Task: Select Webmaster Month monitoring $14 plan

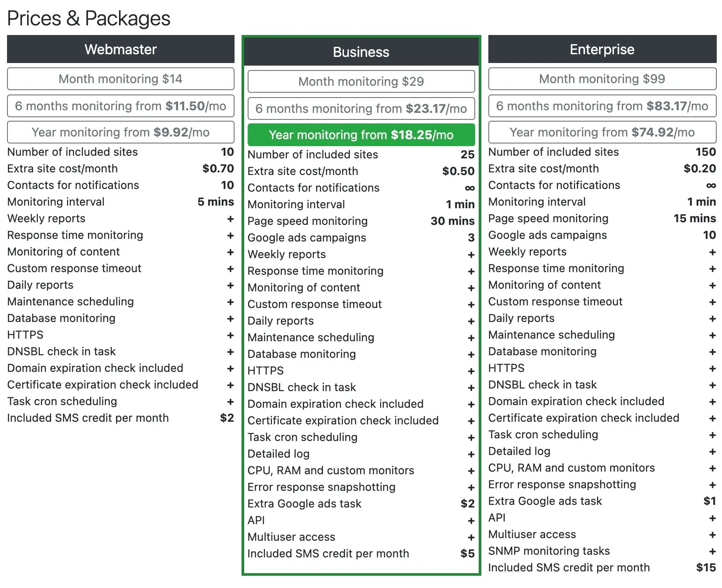Action: 120,79
